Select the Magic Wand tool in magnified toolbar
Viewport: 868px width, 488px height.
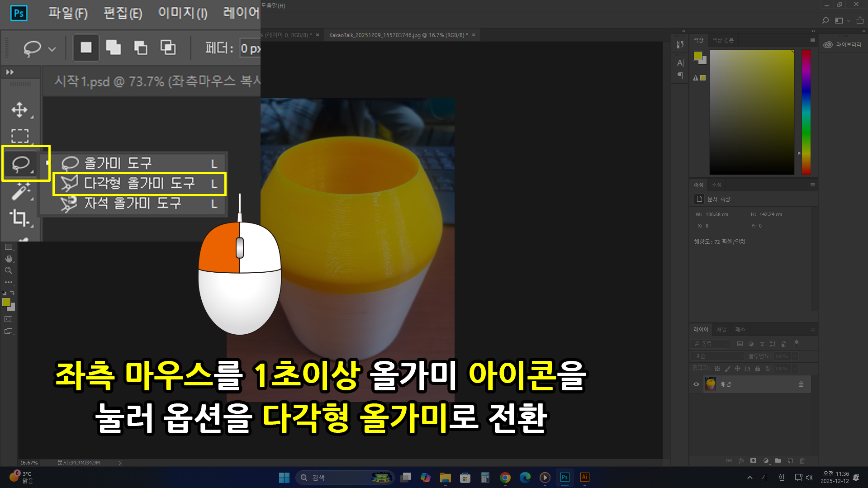coord(20,191)
